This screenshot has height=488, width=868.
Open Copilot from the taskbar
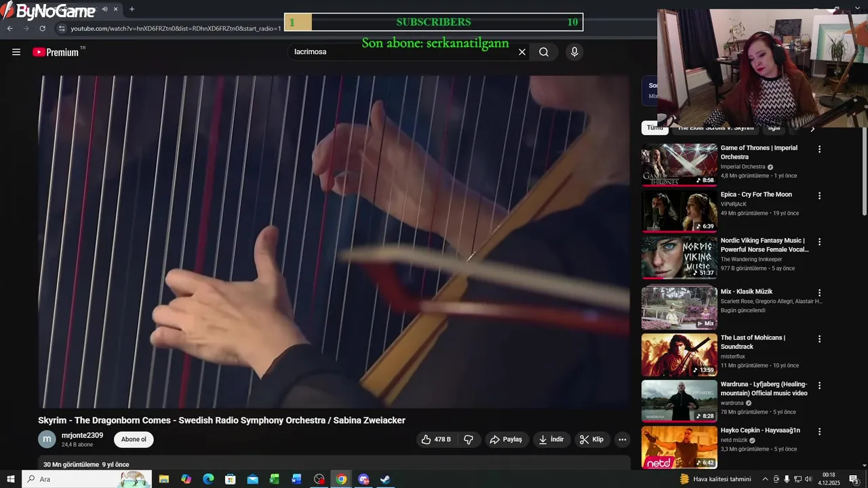(186, 479)
